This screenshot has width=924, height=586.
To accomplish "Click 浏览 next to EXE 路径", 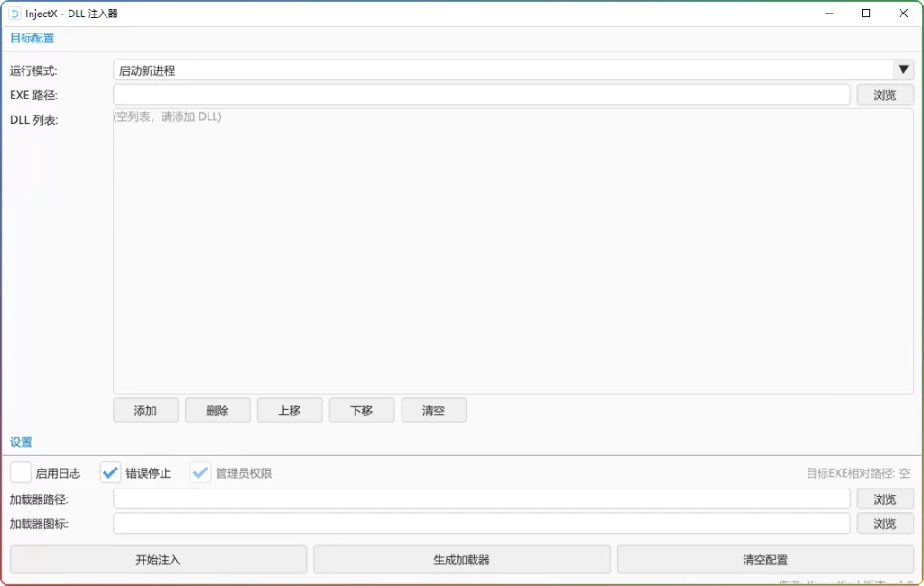I will tap(885, 94).
